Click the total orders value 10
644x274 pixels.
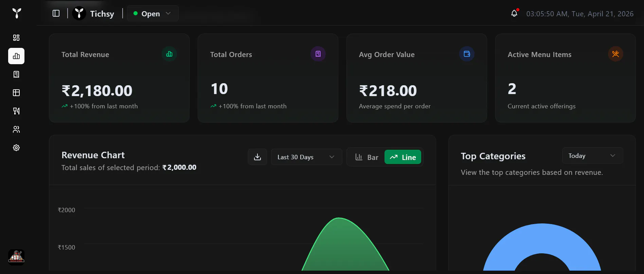click(x=219, y=89)
